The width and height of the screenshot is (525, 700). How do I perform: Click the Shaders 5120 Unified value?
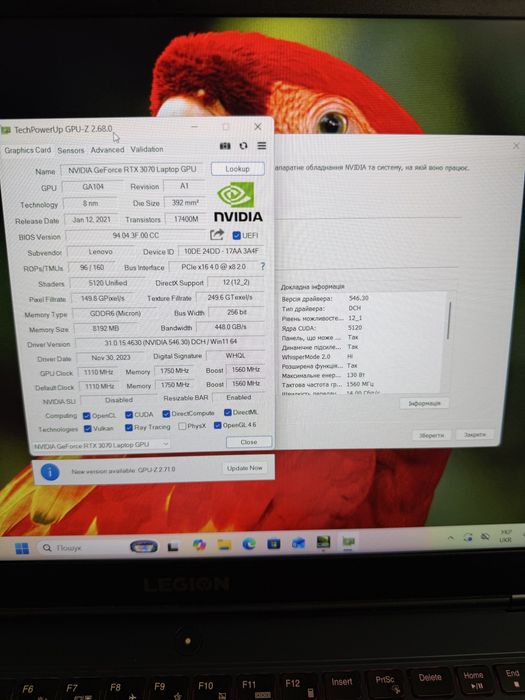coord(108,283)
